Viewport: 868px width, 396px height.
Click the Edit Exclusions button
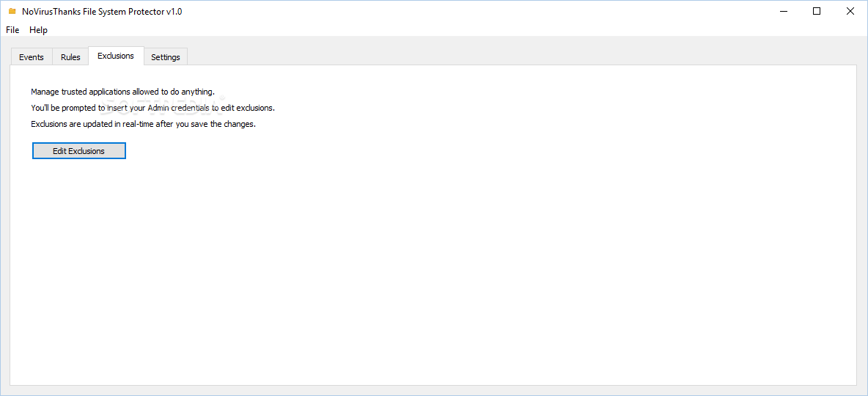(78, 150)
